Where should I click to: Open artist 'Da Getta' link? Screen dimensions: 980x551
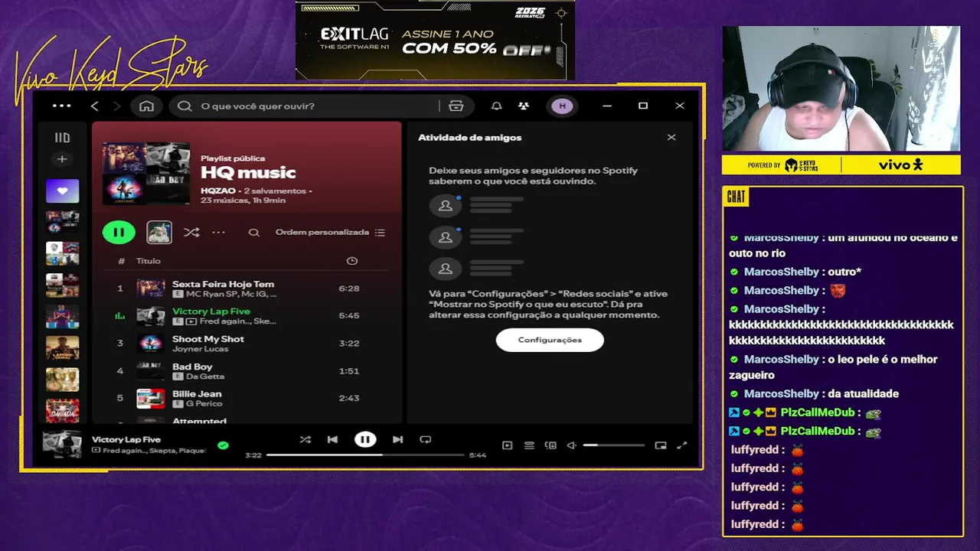[x=205, y=377]
